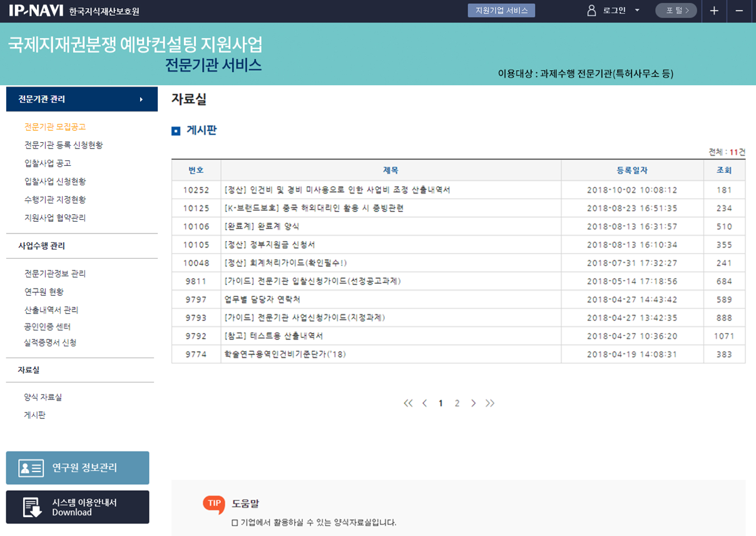Zoom out with the minus icon
The image size is (756, 536).
click(739, 11)
